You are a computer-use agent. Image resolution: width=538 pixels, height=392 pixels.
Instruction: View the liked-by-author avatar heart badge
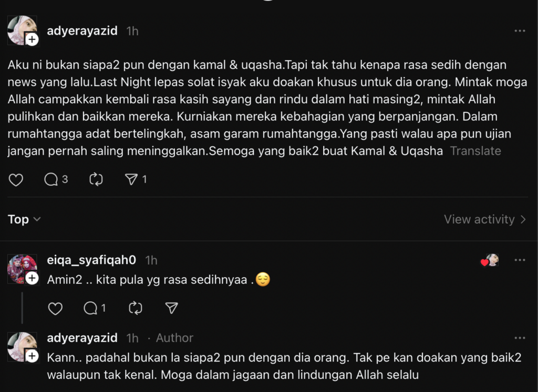point(490,260)
